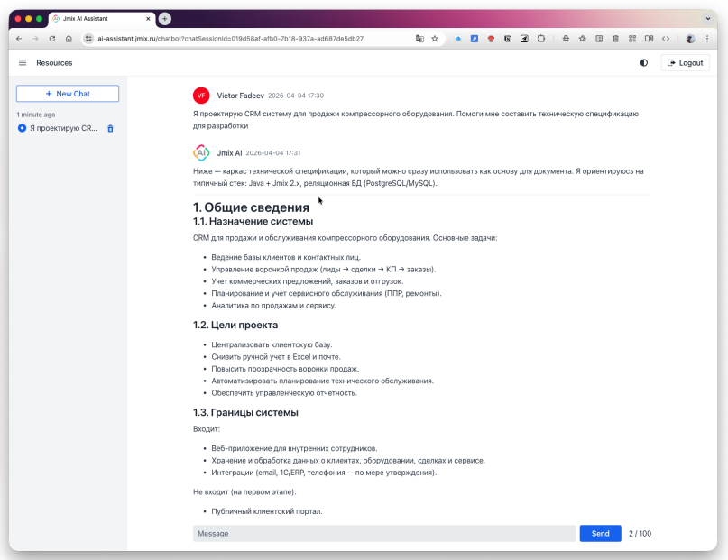This screenshot has width=728, height=560.
Task: Go back with browser back arrow
Action: (x=19, y=39)
